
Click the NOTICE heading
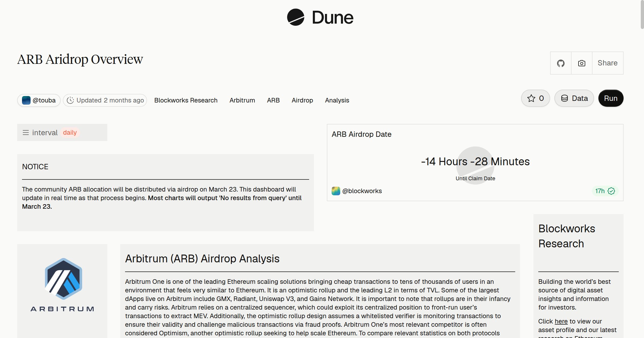[35, 167]
